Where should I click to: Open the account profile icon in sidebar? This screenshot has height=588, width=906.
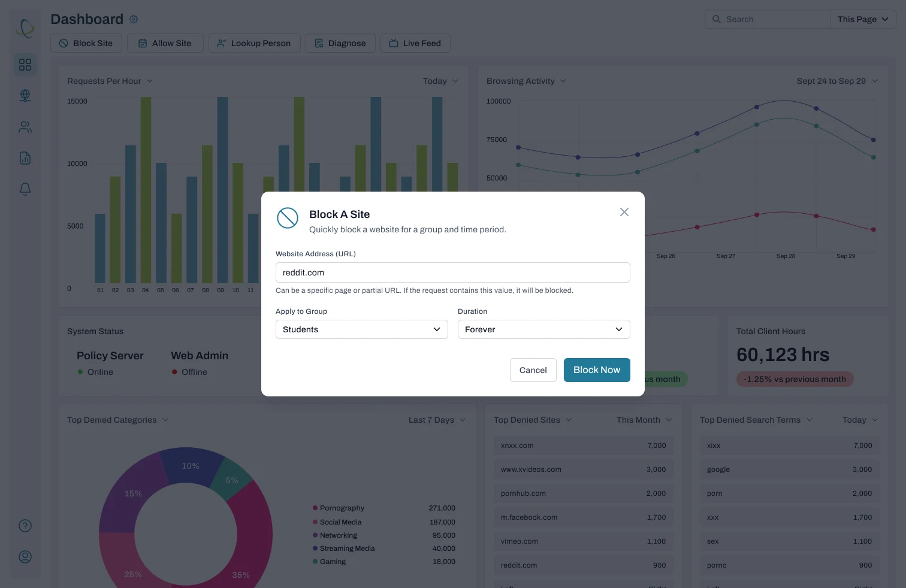25,557
